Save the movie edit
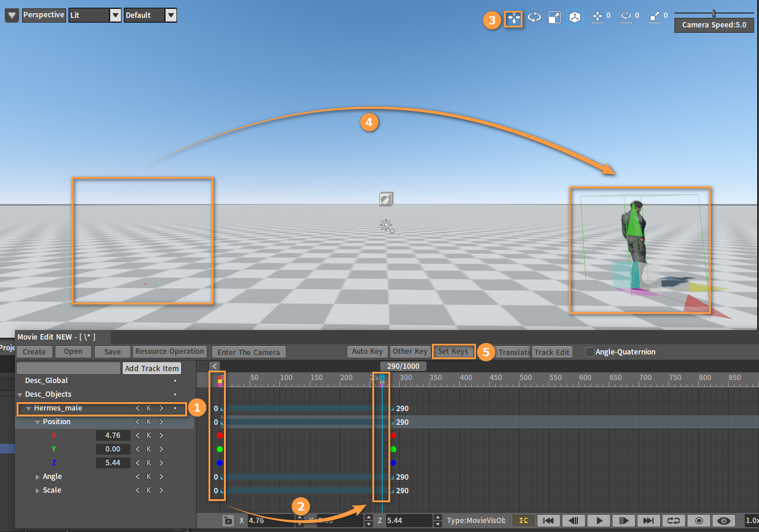Screen dimensions: 759x532 [113, 352]
